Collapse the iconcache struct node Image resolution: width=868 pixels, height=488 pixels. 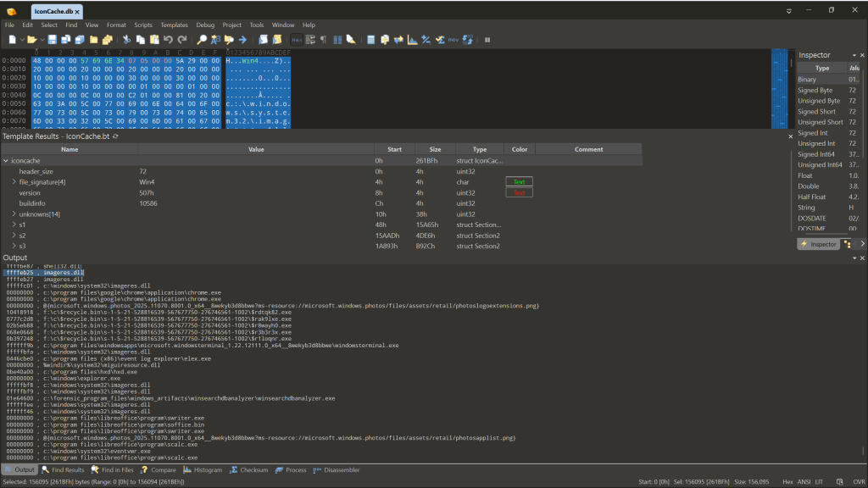pos(6,160)
